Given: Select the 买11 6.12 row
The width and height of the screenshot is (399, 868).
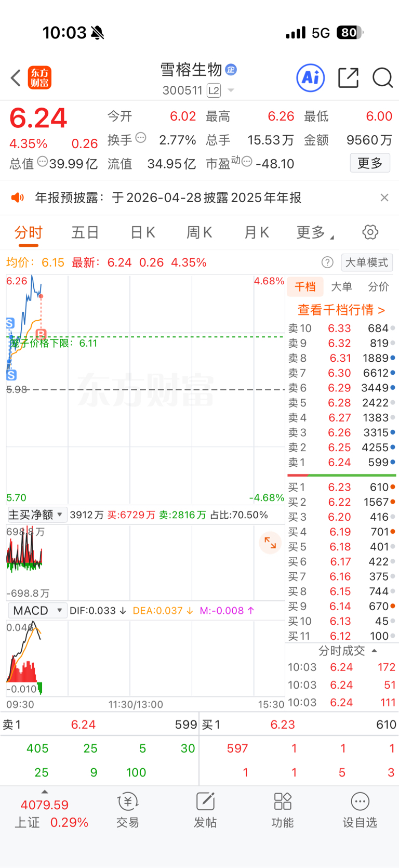Looking at the screenshot, I should point(342,636).
